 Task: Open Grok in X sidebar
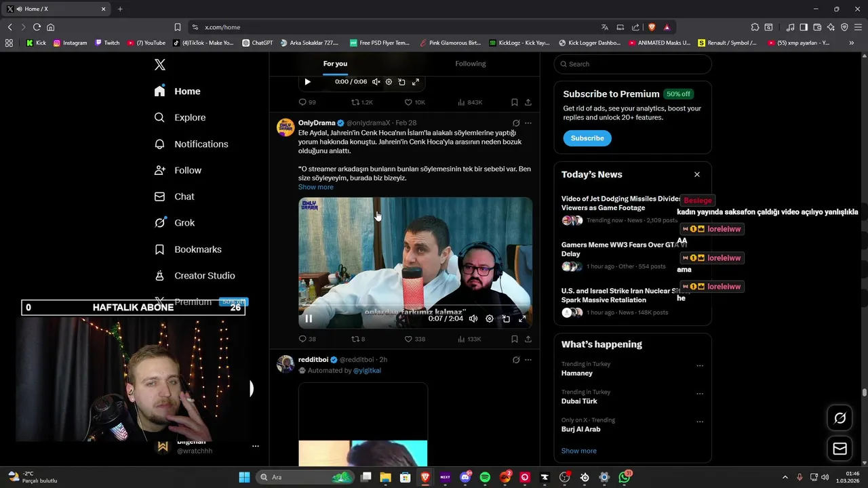174,222
